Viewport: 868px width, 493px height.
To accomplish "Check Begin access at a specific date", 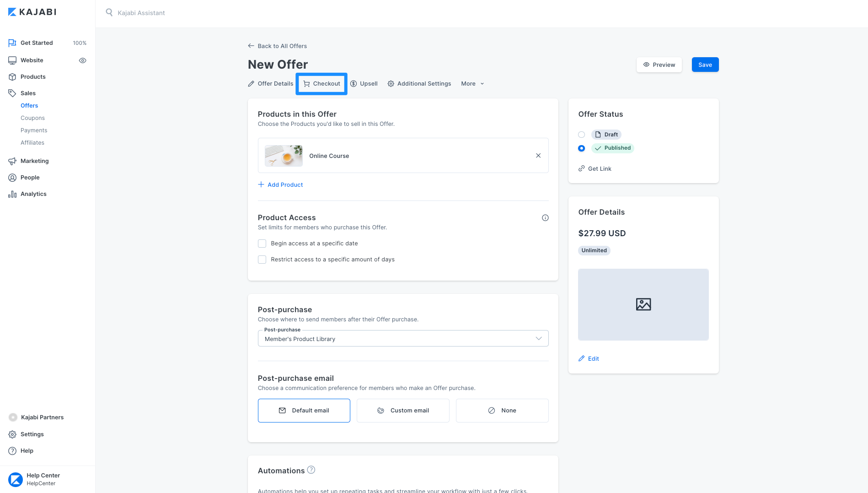I will (x=262, y=244).
